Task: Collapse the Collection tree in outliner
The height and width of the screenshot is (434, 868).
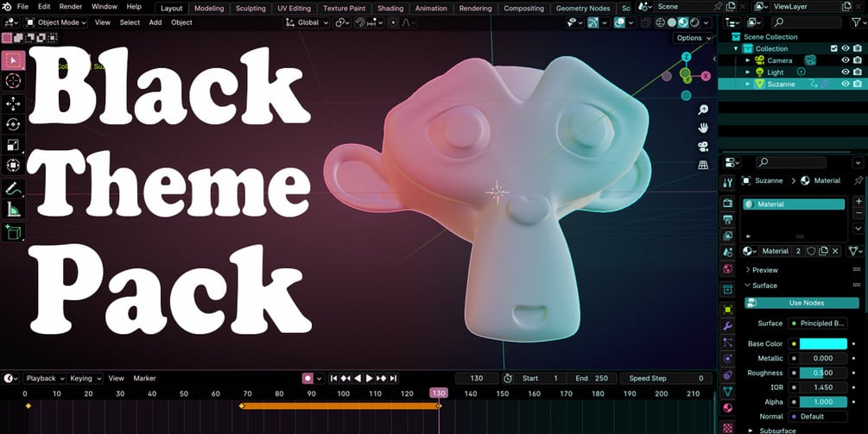Action: (736, 48)
